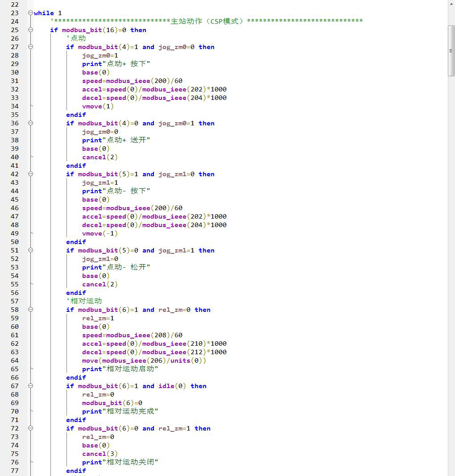Collapse the line 42 modbus_bit(5)=1 block
Viewport: 455px width, 476px height.
click(x=30, y=174)
